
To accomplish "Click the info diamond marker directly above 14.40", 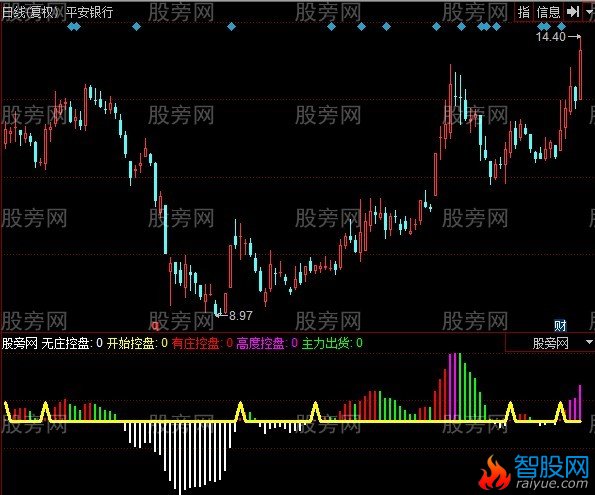I will (544, 27).
